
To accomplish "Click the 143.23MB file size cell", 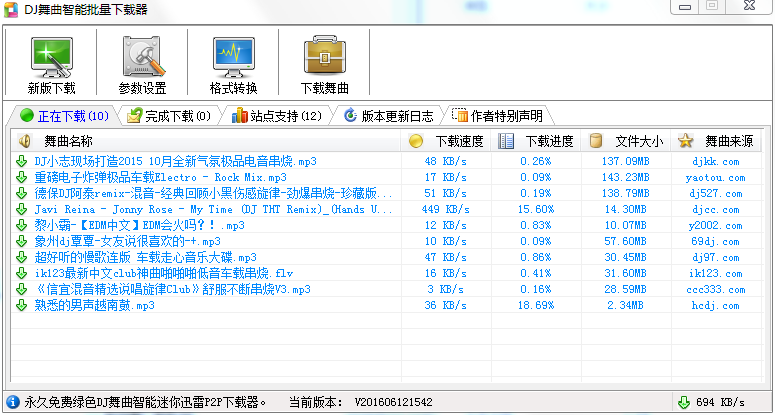I will tap(626, 177).
